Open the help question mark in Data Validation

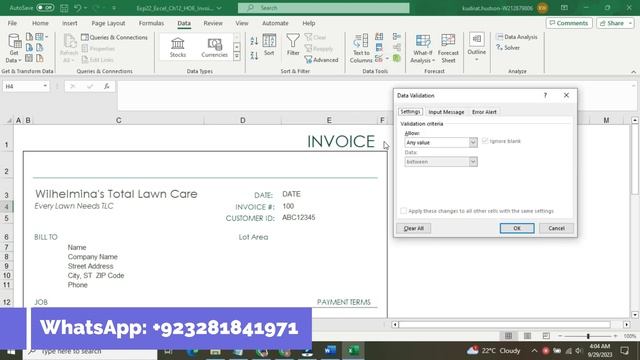pyautogui.click(x=545, y=95)
